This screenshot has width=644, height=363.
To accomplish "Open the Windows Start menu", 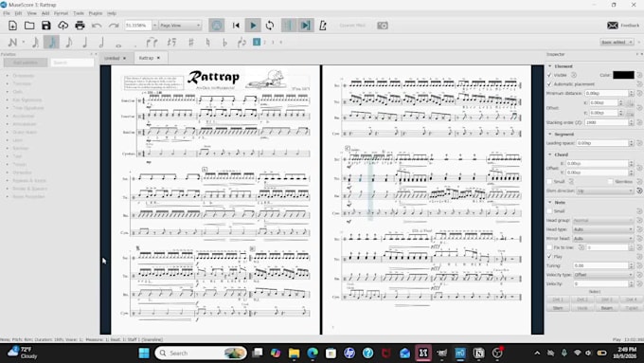I will [144, 354].
